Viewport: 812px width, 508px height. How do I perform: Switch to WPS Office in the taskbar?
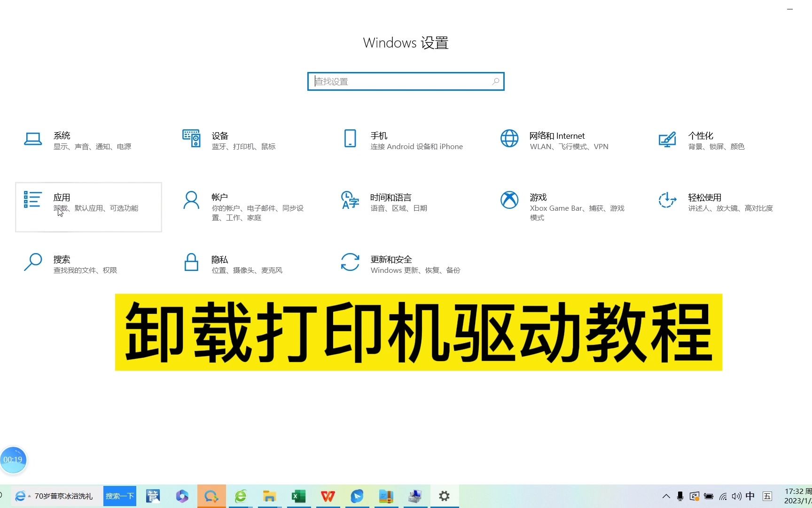pos(328,496)
